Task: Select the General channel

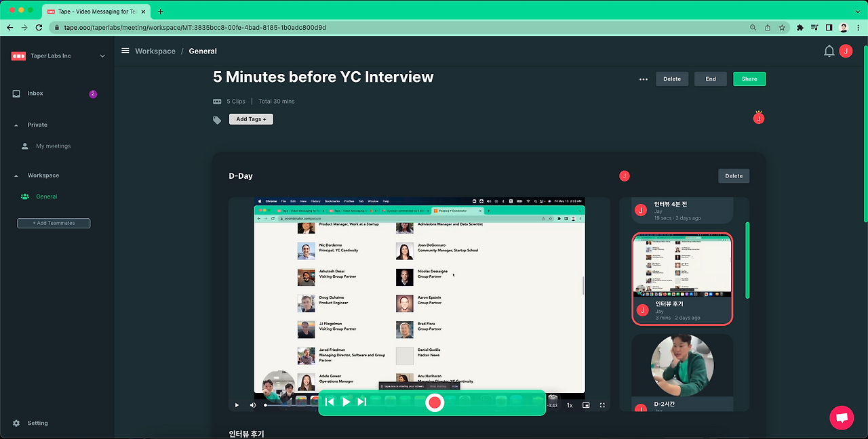Action: (x=47, y=196)
